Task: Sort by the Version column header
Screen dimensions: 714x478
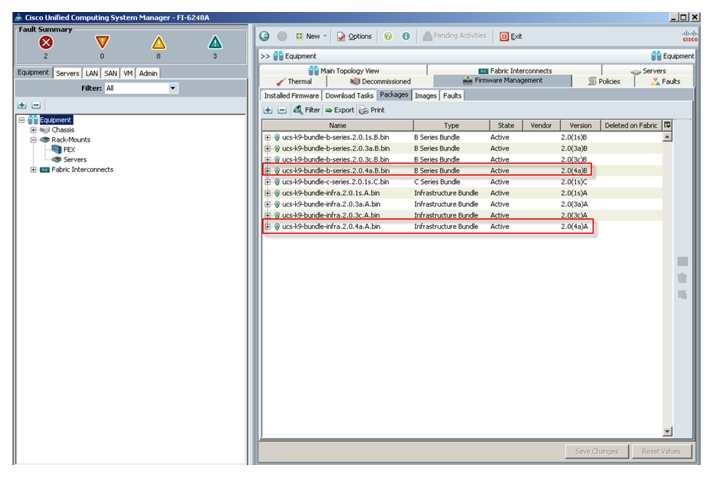Action: coord(580,125)
